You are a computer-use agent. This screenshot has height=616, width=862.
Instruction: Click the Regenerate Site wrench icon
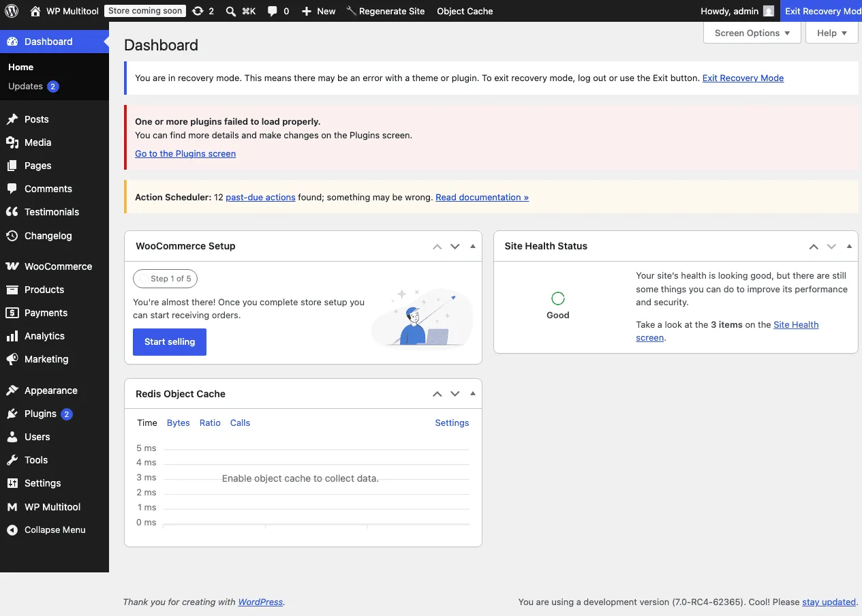(x=351, y=11)
